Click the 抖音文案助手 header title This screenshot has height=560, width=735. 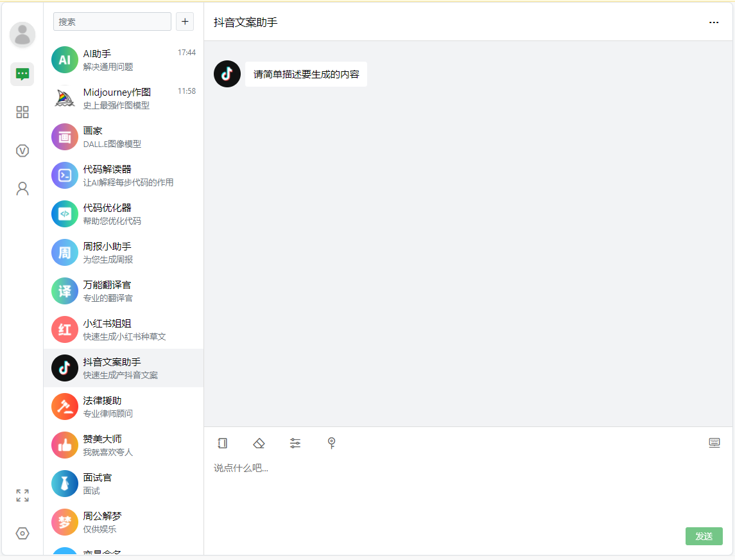point(246,22)
